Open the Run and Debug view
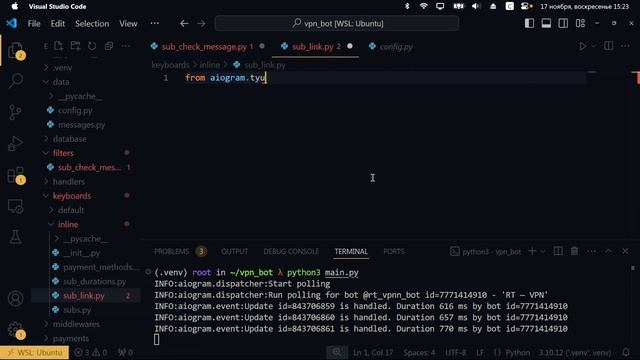 16,143
